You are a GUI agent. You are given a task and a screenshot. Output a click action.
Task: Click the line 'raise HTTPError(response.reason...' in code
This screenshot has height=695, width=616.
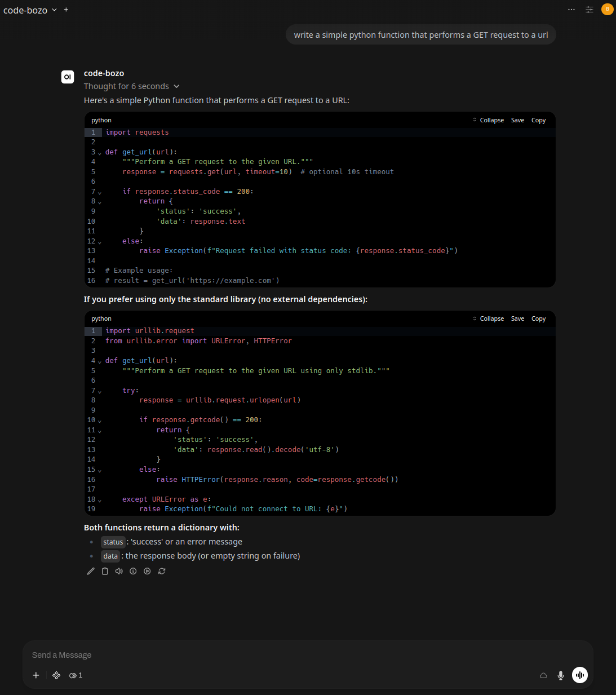[x=277, y=480]
